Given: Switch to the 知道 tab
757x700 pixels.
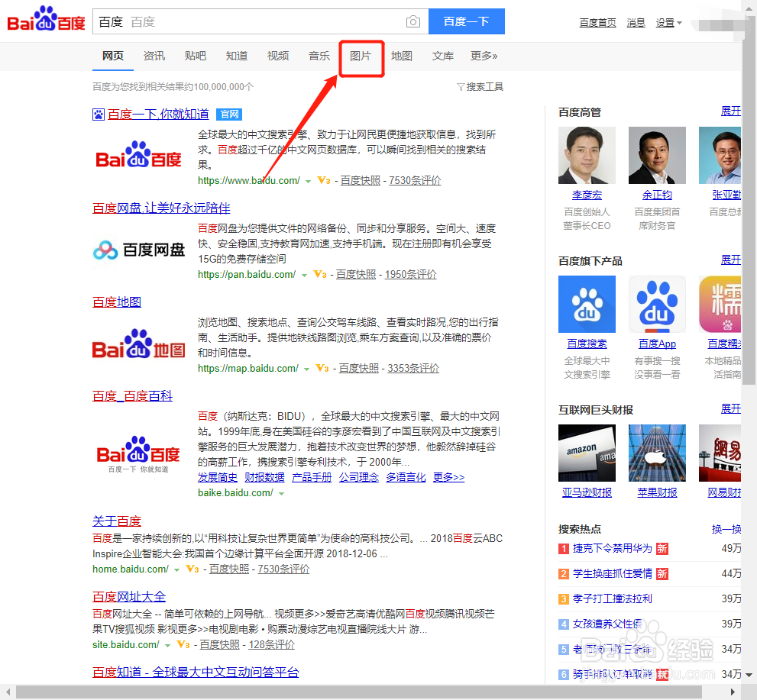Looking at the screenshot, I should pyautogui.click(x=237, y=56).
